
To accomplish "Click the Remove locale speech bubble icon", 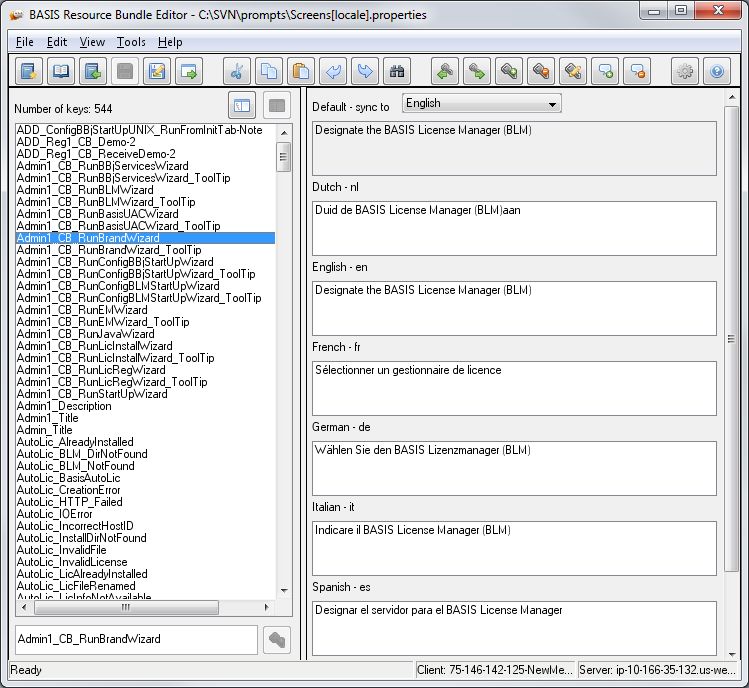I will (x=637, y=72).
